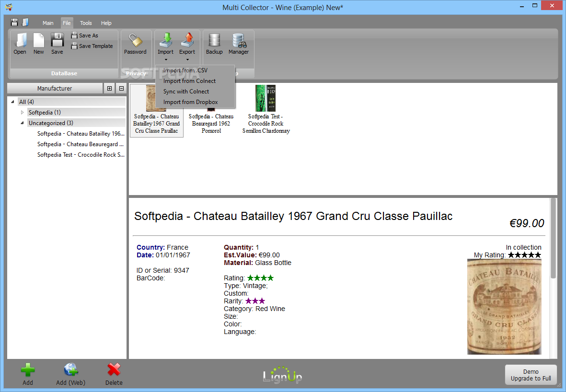Collapse the Uncategorized (3) tree node
Viewport: 566px width, 392px height.
click(22, 123)
